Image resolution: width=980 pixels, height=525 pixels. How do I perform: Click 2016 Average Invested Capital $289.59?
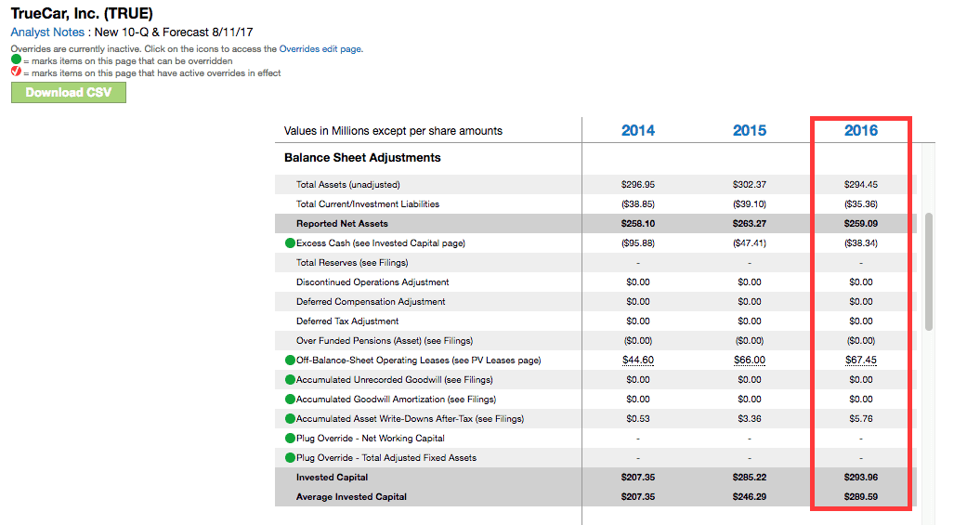click(860, 497)
